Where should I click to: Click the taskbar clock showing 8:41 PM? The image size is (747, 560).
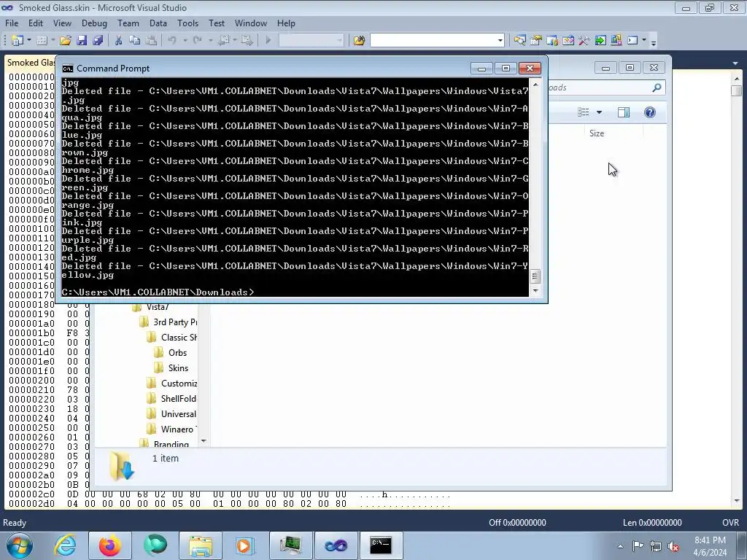(710, 546)
